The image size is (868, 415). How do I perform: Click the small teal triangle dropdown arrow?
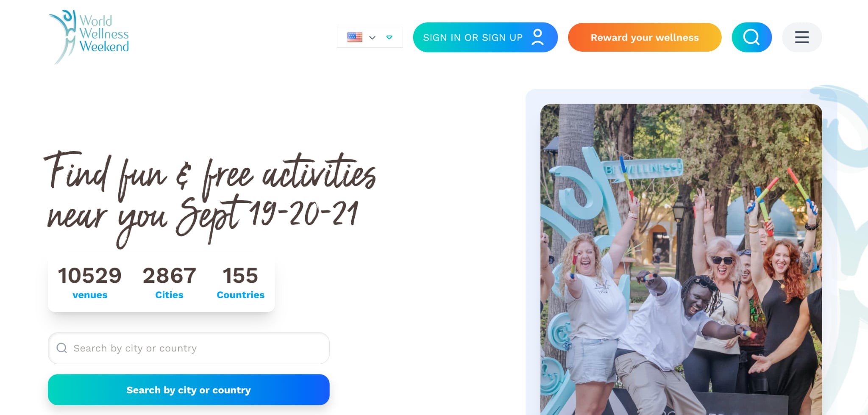tap(389, 37)
